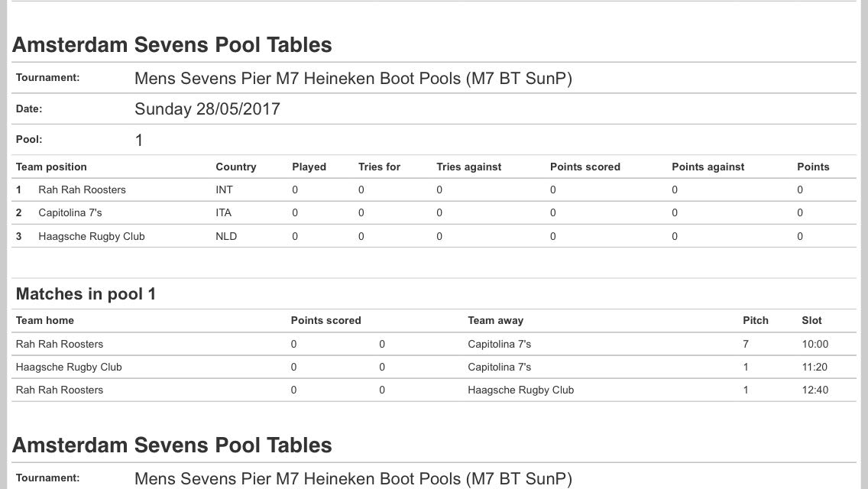Select Rah Rah Roosters in team standings
The height and width of the screenshot is (489, 868).
pyautogui.click(x=82, y=190)
